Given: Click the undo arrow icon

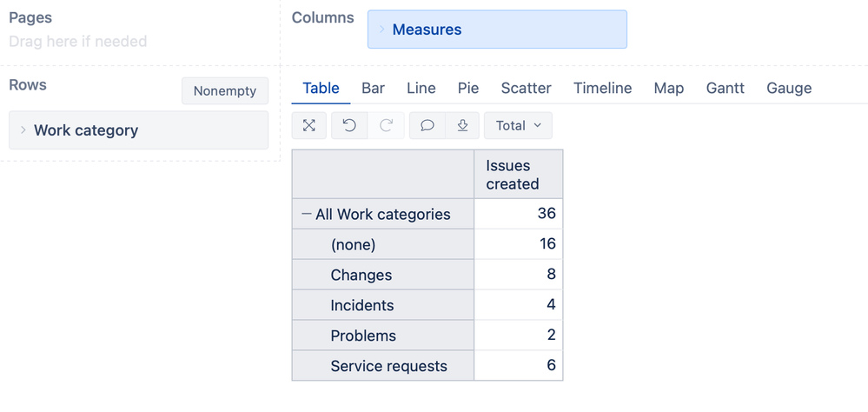Looking at the screenshot, I should coord(349,125).
